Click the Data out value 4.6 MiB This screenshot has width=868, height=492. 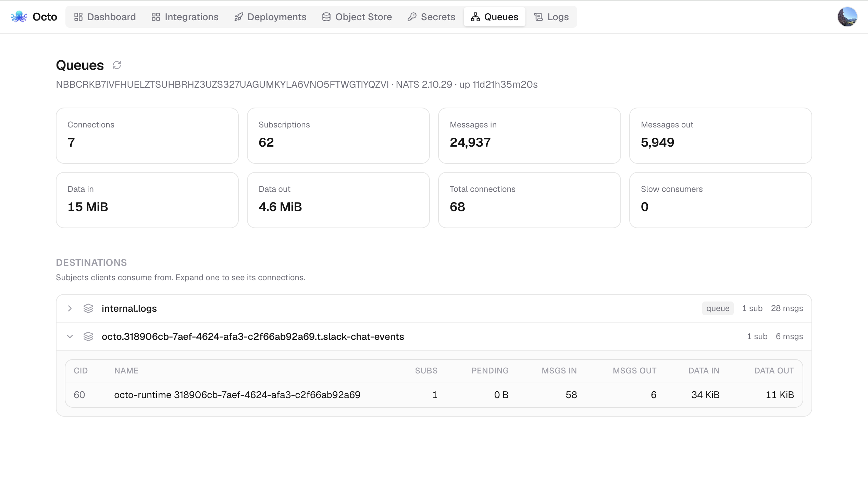(280, 207)
